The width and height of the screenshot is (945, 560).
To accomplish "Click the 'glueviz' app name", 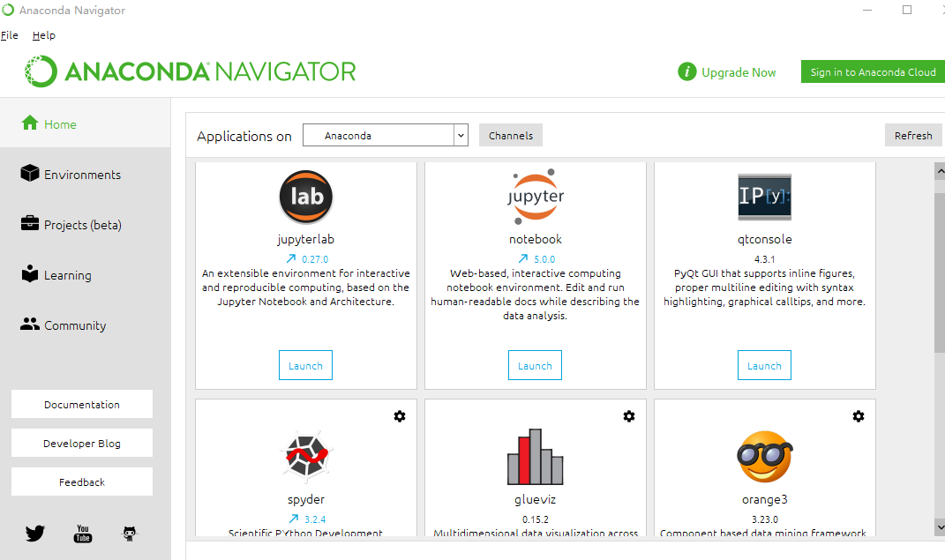I will pos(536,499).
